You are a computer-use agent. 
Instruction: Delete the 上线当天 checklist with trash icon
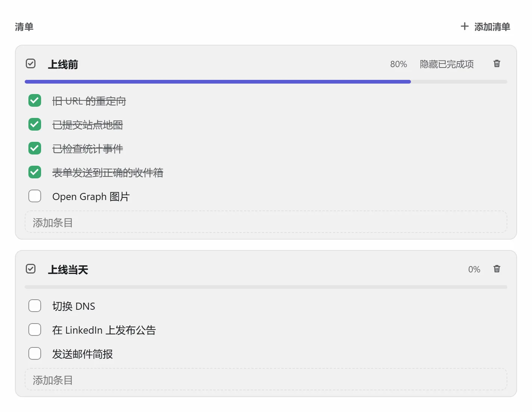tap(497, 269)
